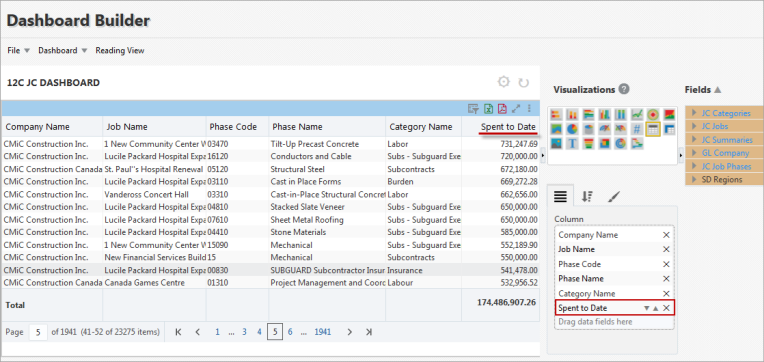Choose the pivot table visualization
764x362 pixels.
point(669,129)
